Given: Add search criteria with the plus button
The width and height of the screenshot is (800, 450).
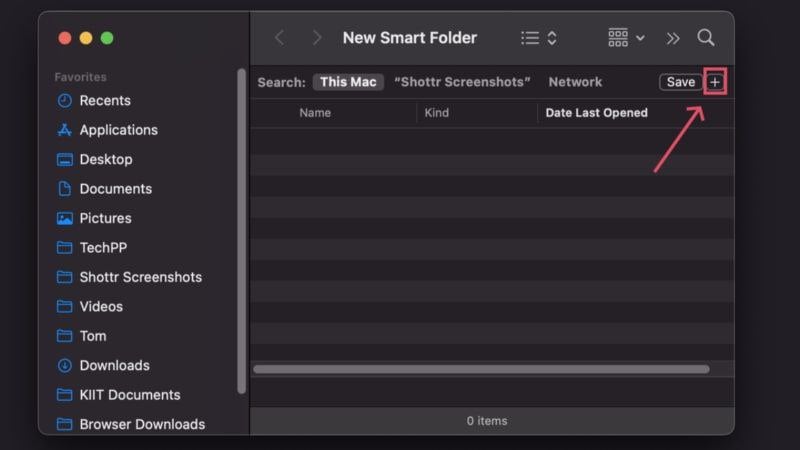Looking at the screenshot, I should [x=715, y=82].
